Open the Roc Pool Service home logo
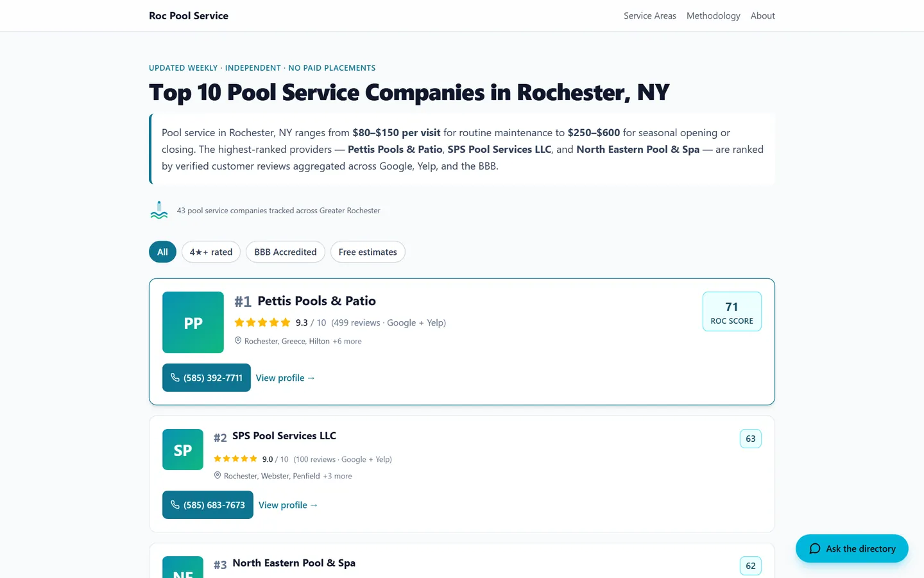This screenshot has height=578, width=924. click(189, 15)
